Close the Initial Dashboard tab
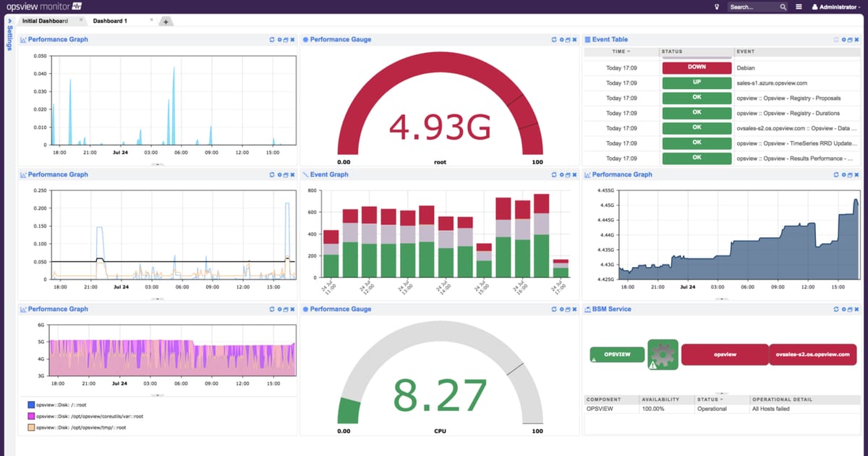The width and height of the screenshot is (868, 456). tap(80, 20)
